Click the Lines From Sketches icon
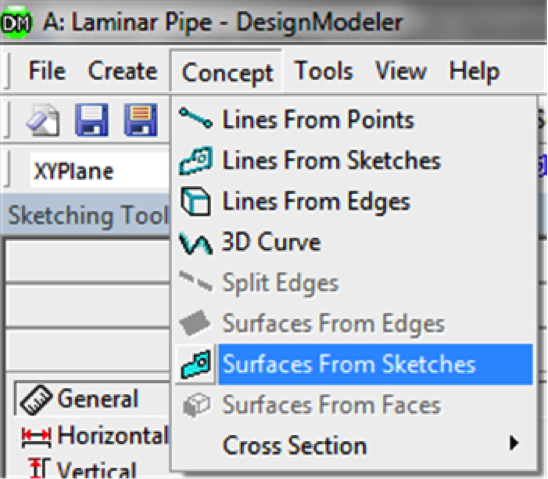 [x=196, y=160]
